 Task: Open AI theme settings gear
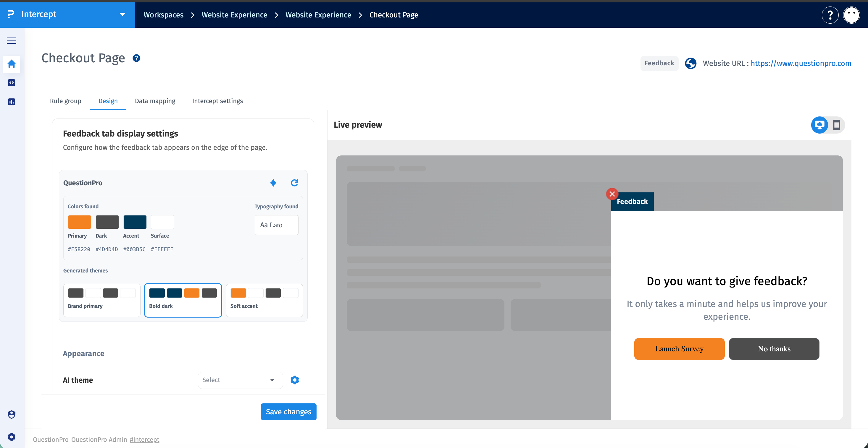click(x=295, y=380)
